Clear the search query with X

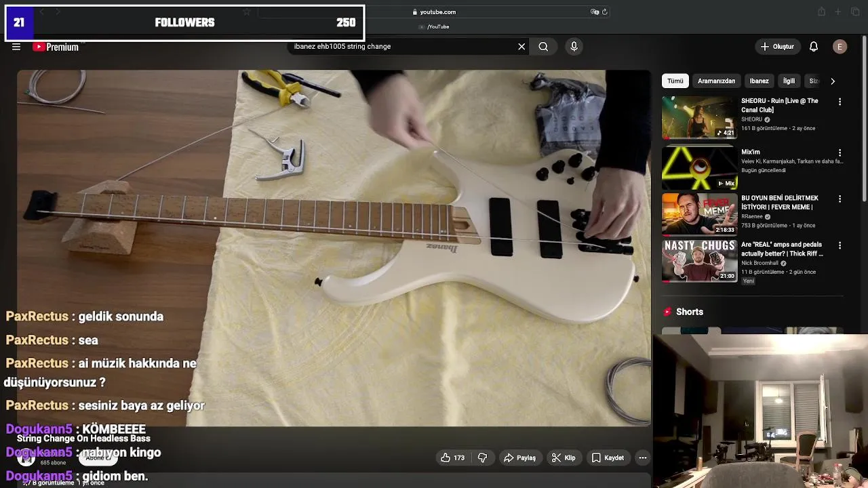pyautogui.click(x=521, y=47)
